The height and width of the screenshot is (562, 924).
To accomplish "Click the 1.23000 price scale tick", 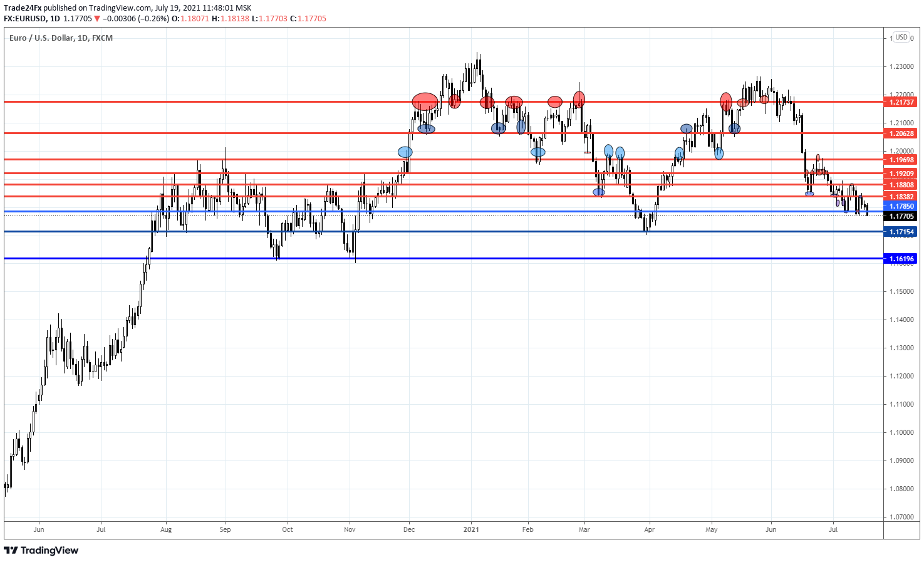I will 901,66.
